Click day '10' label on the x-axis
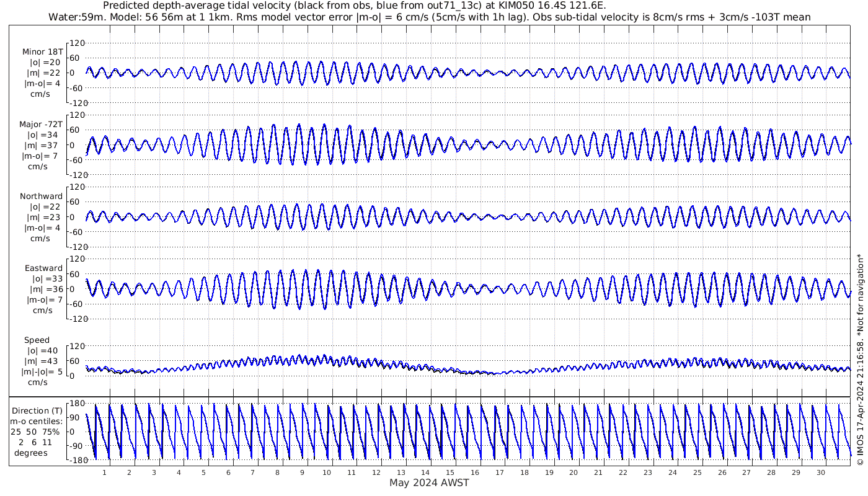868x496 pixels. pos(327,472)
